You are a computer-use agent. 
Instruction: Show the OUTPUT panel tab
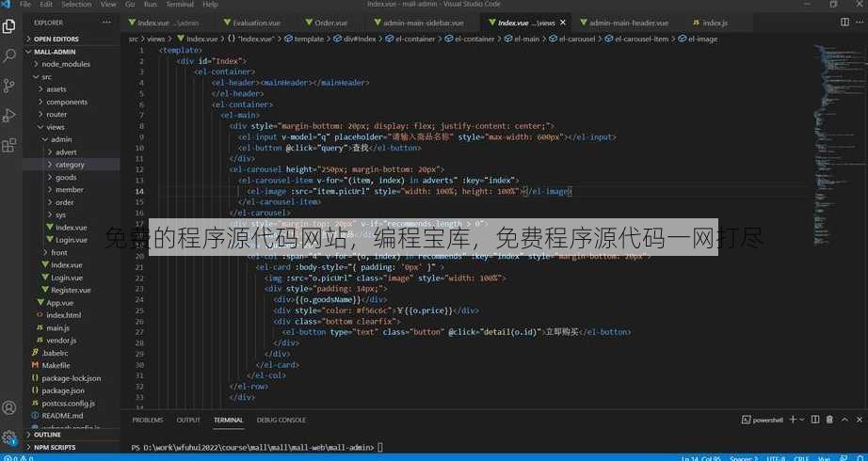click(x=188, y=420)
